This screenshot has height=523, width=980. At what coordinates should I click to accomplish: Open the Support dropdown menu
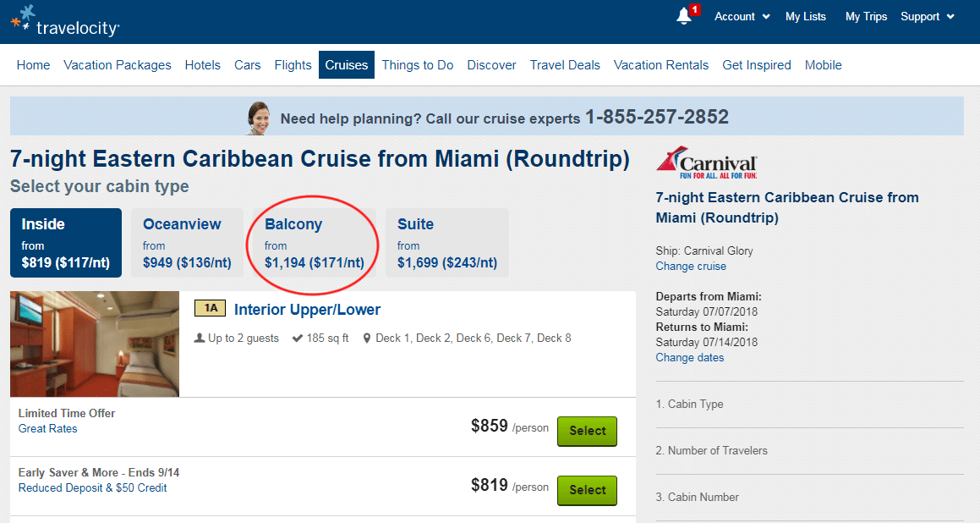point(927,17)
